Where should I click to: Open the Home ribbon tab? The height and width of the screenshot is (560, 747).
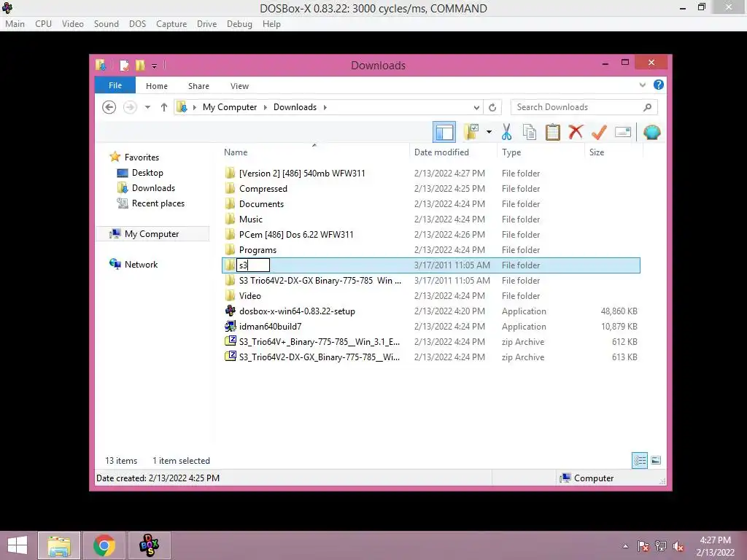[157, 86]
